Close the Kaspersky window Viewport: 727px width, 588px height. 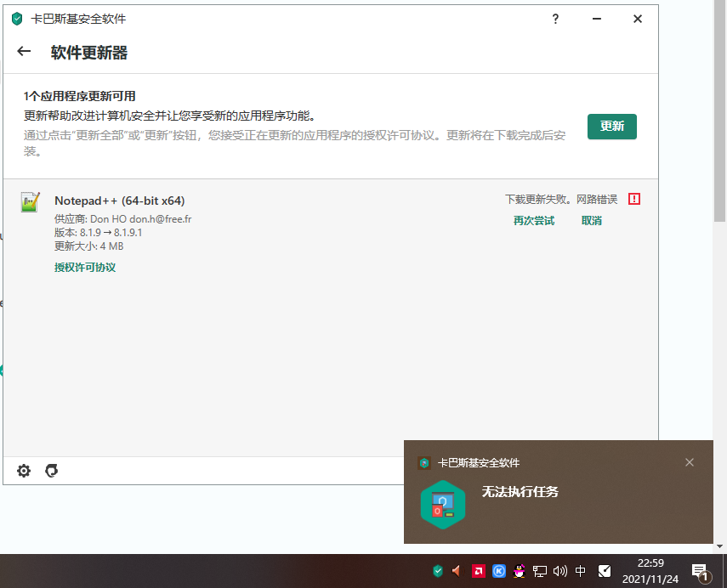click(x=638, y=19)
